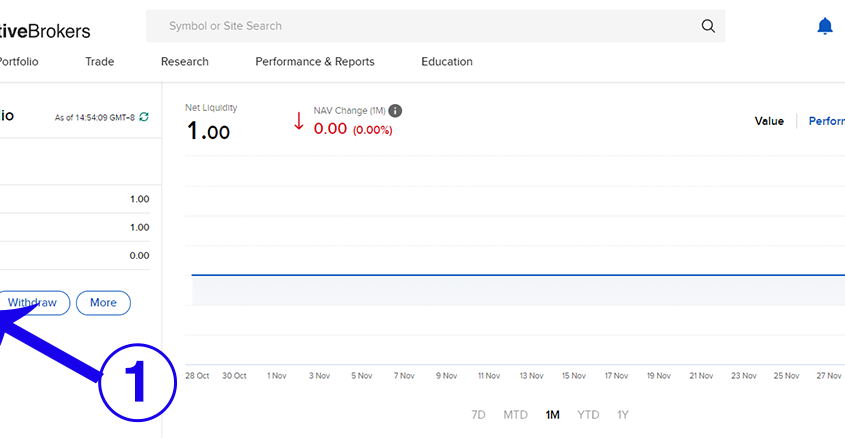845x438 pixels.
Task: Select the 1M time range
Action: pos(553,415)
